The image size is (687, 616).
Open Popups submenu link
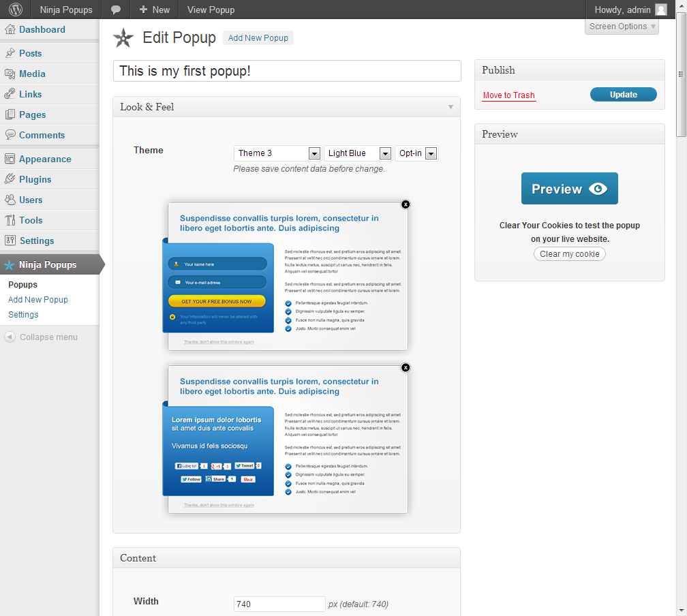pyautogui.click(x=22, y=284)
